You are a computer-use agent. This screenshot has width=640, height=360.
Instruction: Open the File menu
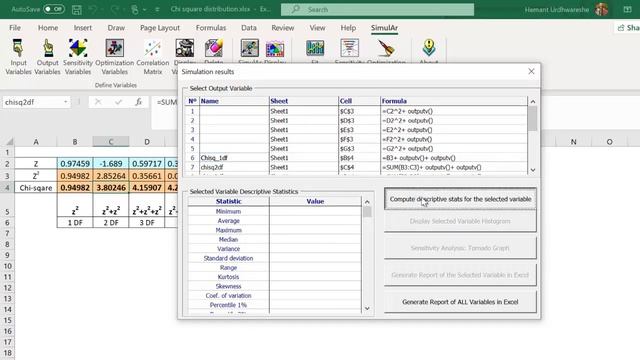(15, 28)
